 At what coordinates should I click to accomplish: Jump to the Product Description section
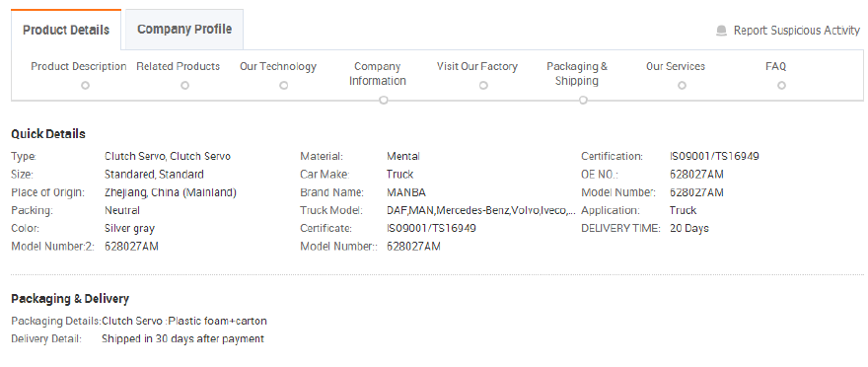(79, 66)
